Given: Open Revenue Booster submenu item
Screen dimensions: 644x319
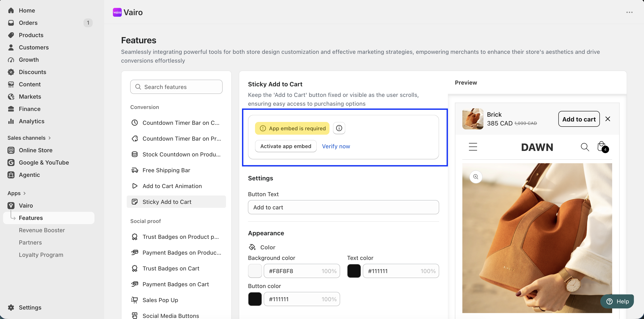Looking at the screenshot, I should click(42, 230).
